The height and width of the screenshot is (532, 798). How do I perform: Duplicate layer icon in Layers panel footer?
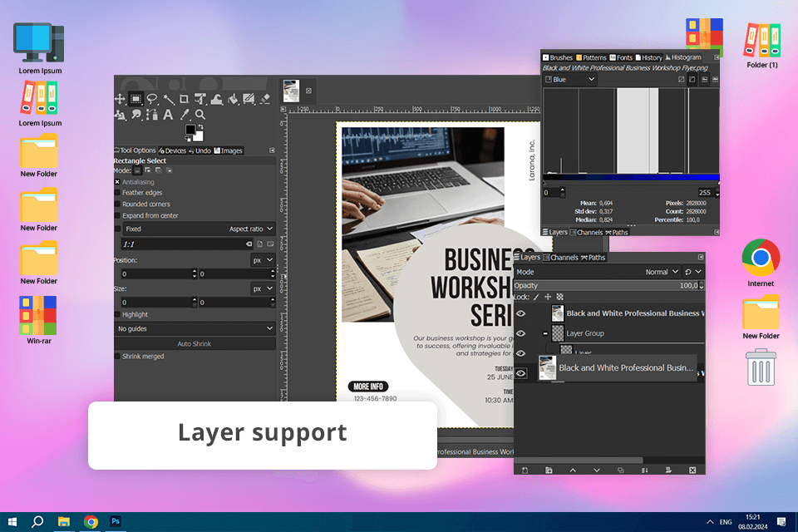(x=620, y=470)
